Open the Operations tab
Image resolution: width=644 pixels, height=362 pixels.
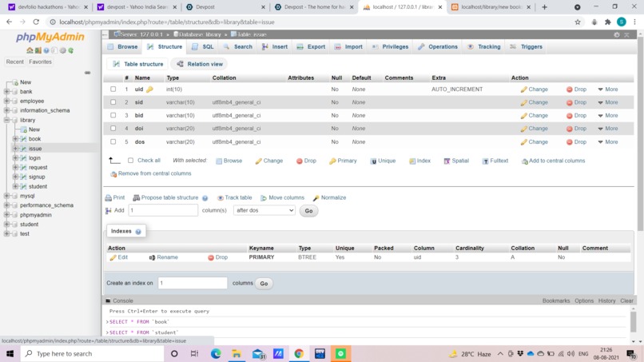pos(438,47)
